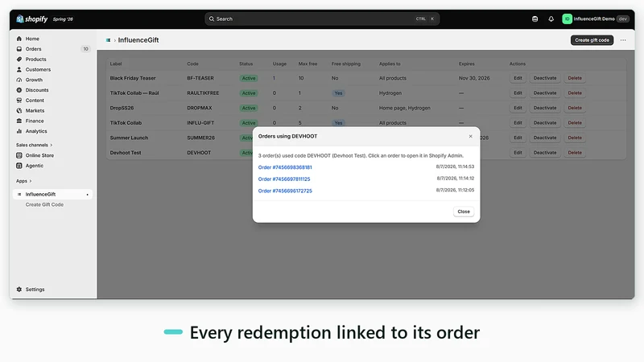Image resolution: width=644 pixels, height=362 pixels.
Task: Click the Shopify logo
Action: pyautogui.click(x=32, y=19)
